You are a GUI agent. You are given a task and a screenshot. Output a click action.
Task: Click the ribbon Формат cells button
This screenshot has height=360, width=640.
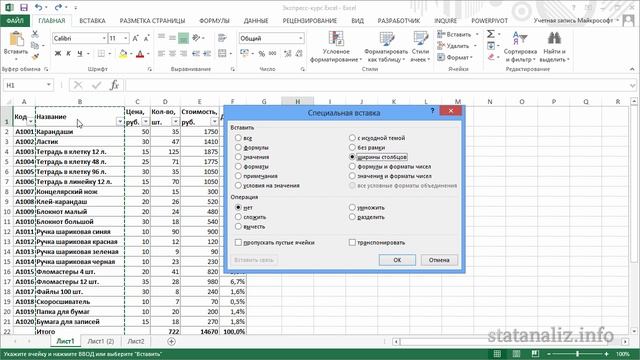pos(455,58)
